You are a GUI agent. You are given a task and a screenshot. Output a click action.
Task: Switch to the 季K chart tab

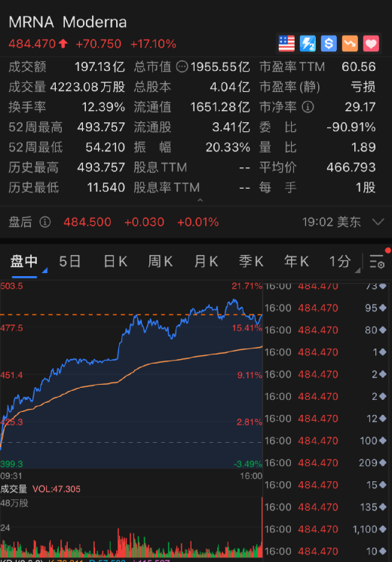coord(251,262)
